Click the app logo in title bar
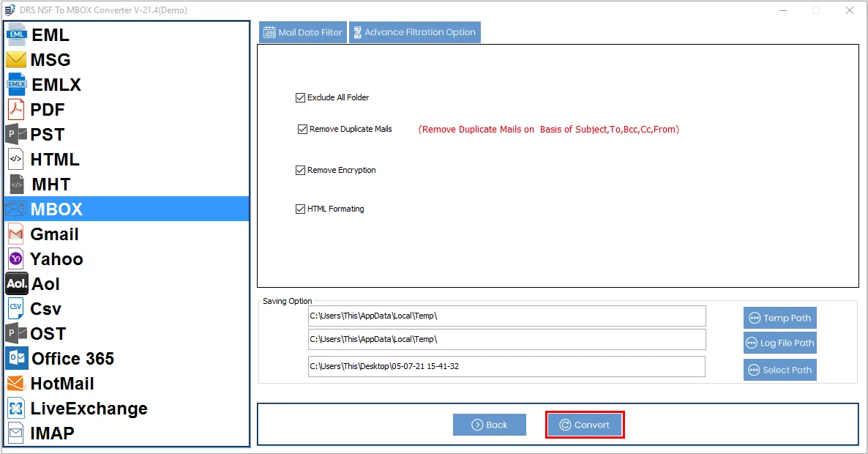 [10, 10]
